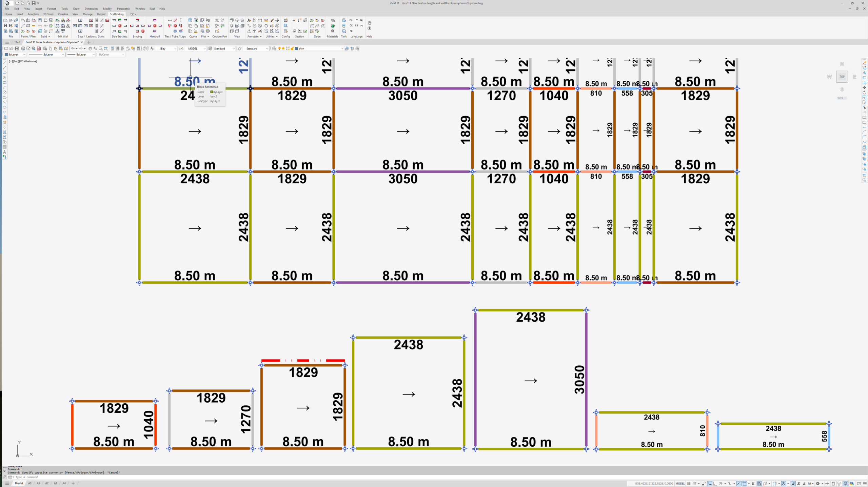This screenshot has height=487, width=868.
Task: Click the Tank icon in ribbon
Action: [344, 26]
